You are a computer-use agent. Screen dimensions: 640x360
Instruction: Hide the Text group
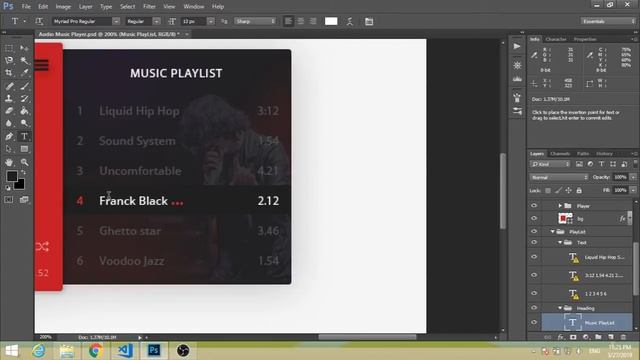(534, 242)
